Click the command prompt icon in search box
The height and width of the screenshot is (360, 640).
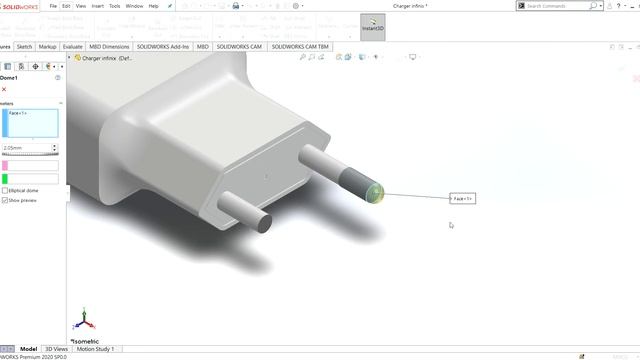click(x=521, y=6)
